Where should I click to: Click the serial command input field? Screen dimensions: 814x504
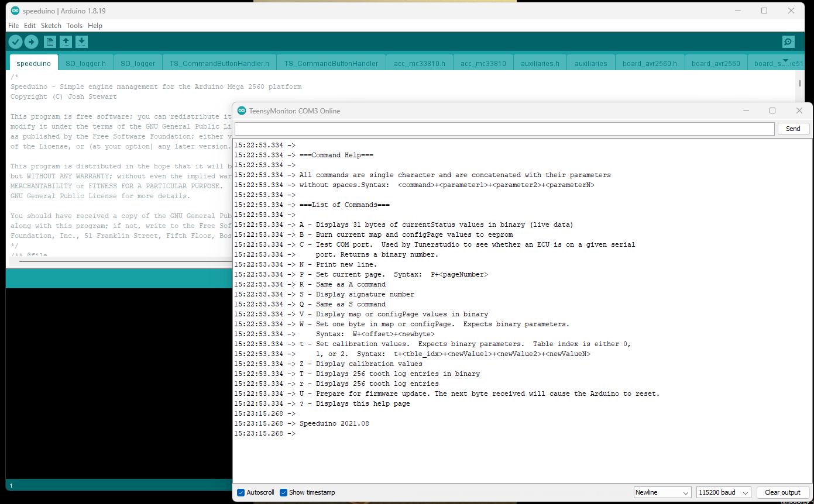[x=503, y=128]
